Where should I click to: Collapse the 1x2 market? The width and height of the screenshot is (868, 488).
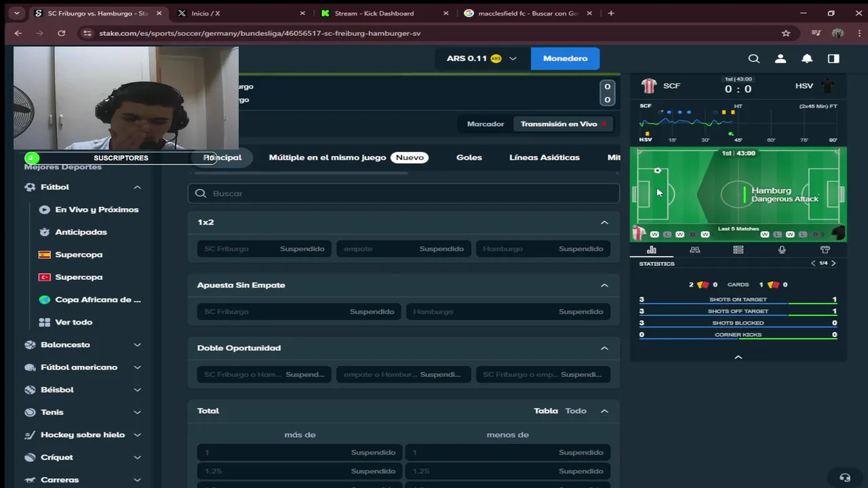604,222
